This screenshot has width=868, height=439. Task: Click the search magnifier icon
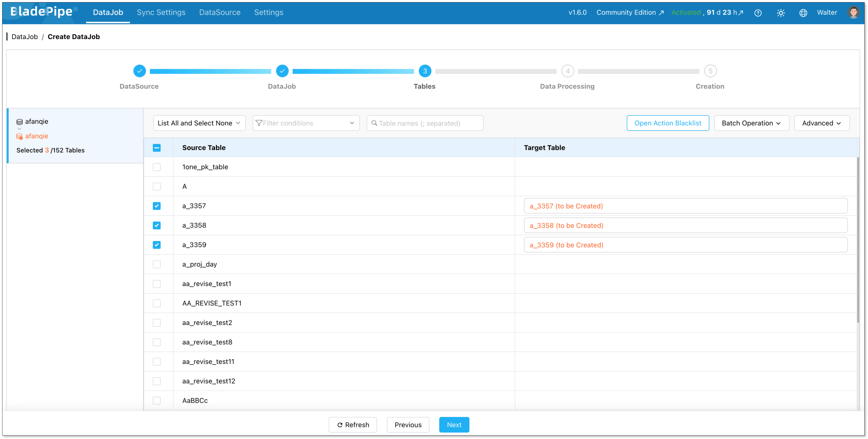374,123
